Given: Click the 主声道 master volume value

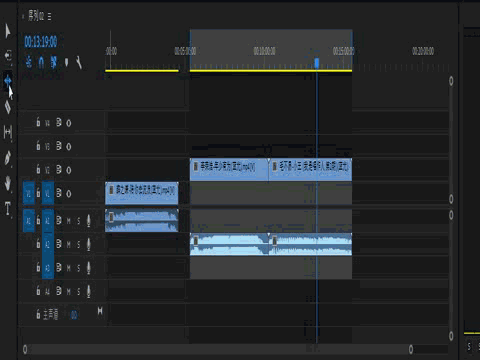Looking at the screenshot, I should (74, 315).
